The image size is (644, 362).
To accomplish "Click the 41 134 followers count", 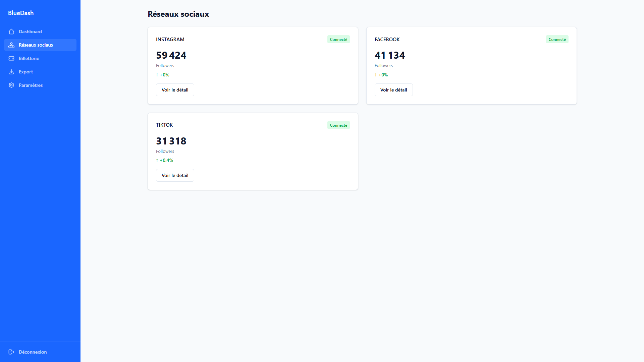I will pyautogui.click(x=390, y=55).
